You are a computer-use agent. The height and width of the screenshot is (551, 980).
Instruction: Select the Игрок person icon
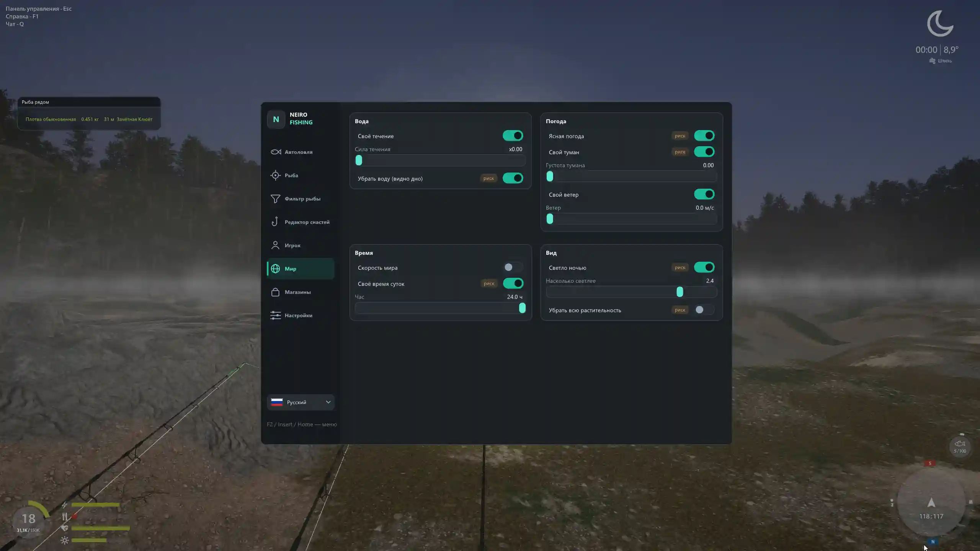pyautogui.click(x=275, y=245)
